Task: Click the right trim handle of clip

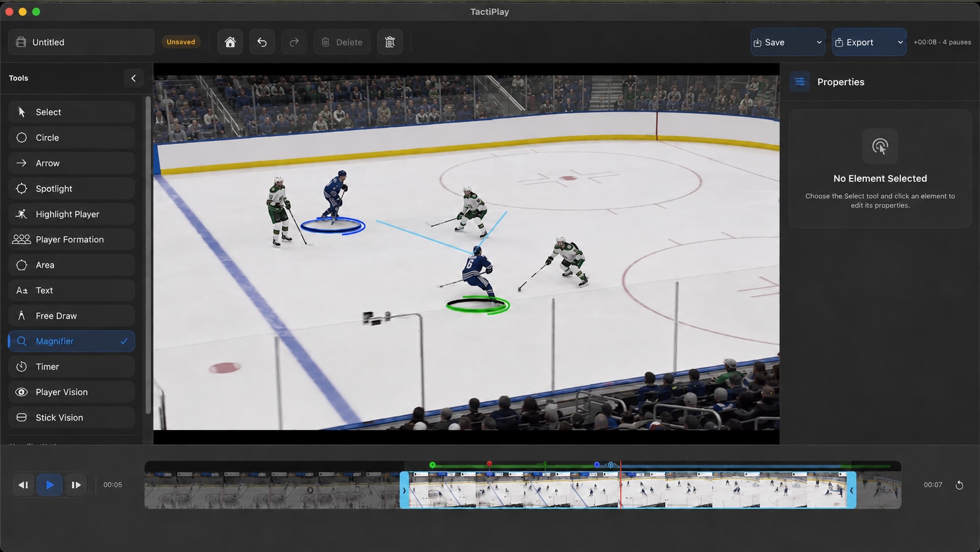Action: click(x=852, y=490)
